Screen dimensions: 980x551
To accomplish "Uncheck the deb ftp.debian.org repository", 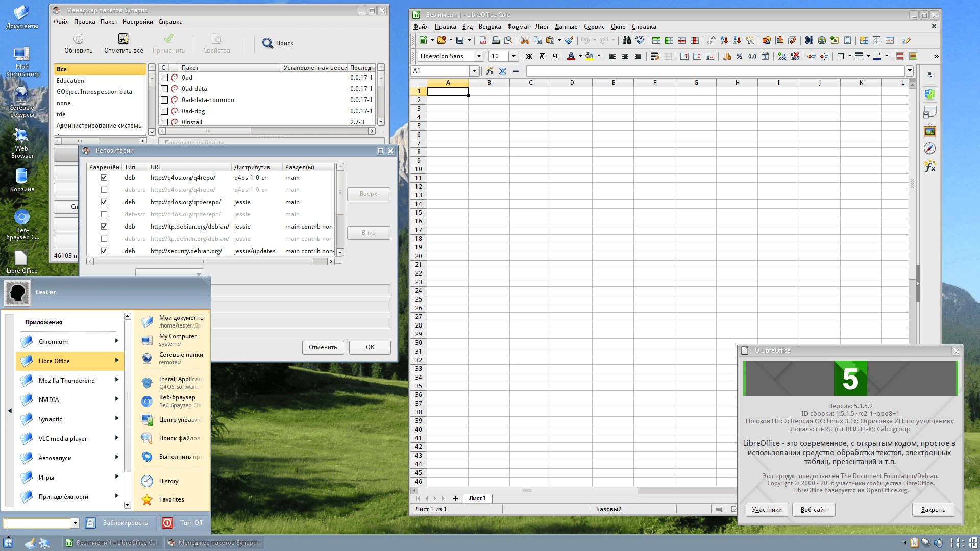I will coord(104,227).
